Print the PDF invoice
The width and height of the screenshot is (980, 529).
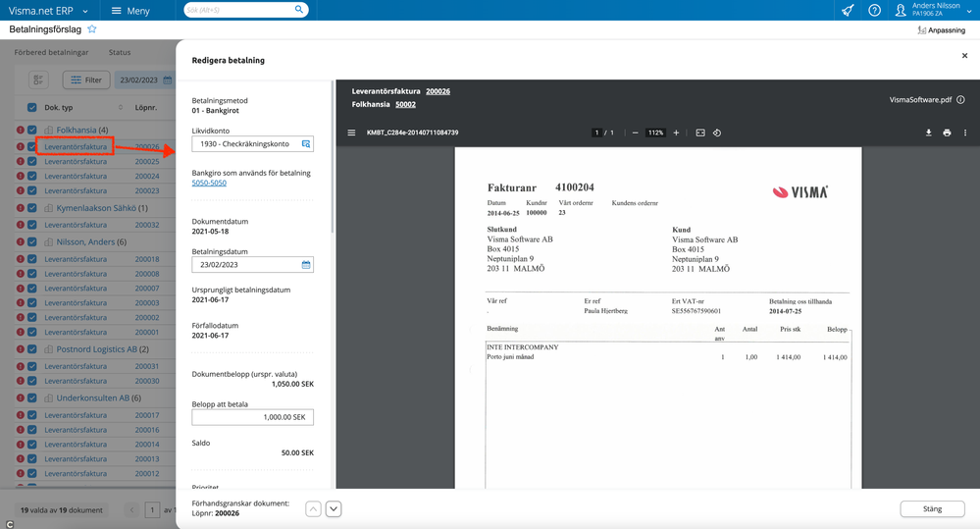pos(947,132)
